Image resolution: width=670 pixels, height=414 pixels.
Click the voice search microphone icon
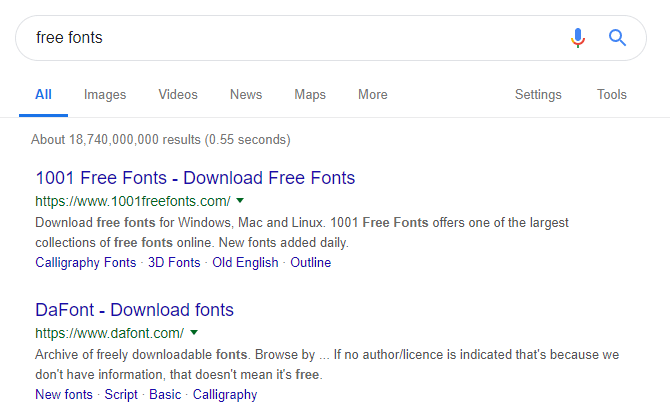point(578,38)
